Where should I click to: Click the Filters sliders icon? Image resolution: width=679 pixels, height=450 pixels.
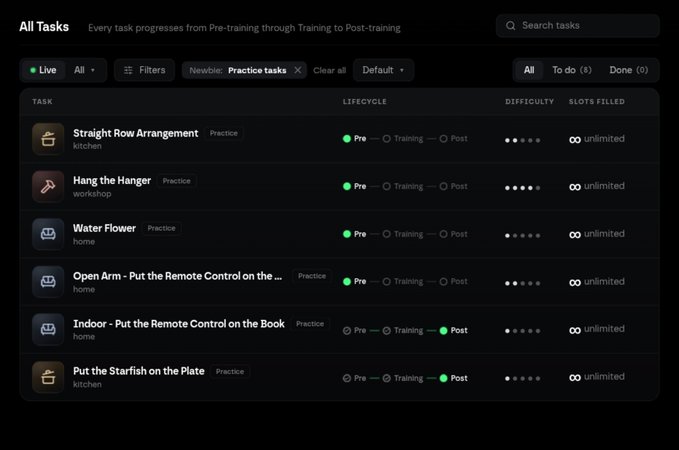coord(128,70)
